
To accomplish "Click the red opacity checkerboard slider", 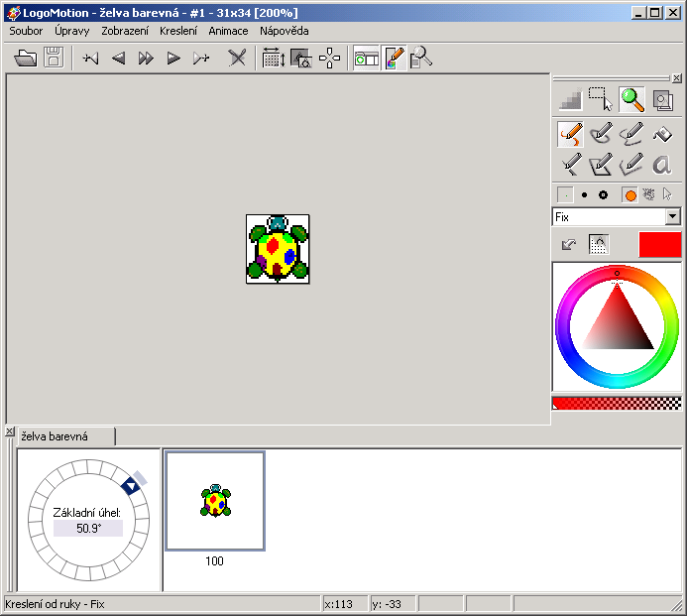I will [x=617, y=404].
